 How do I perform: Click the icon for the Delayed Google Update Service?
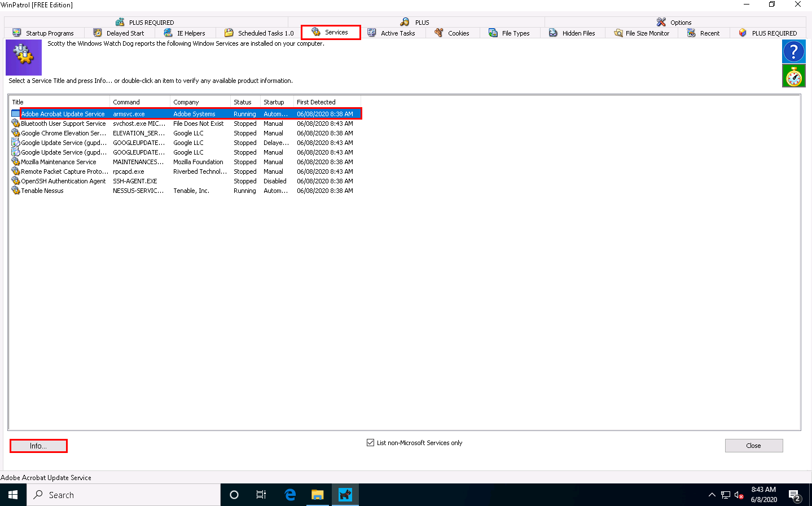[x=16, y=143]
